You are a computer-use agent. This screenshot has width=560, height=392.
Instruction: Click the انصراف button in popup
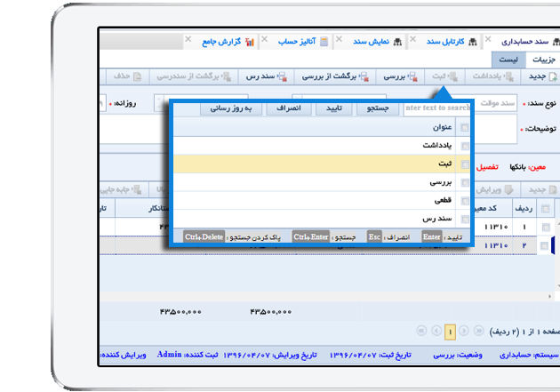pos(289,108)
